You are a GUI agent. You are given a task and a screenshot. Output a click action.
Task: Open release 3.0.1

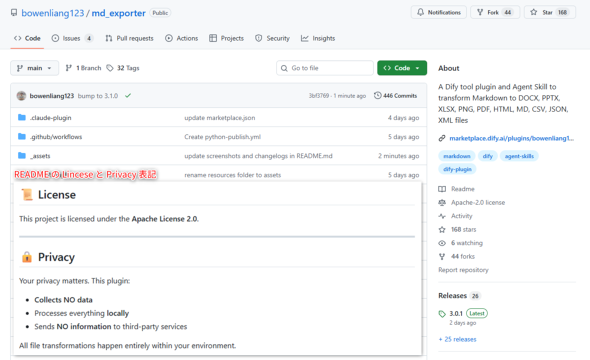[456, 313]
